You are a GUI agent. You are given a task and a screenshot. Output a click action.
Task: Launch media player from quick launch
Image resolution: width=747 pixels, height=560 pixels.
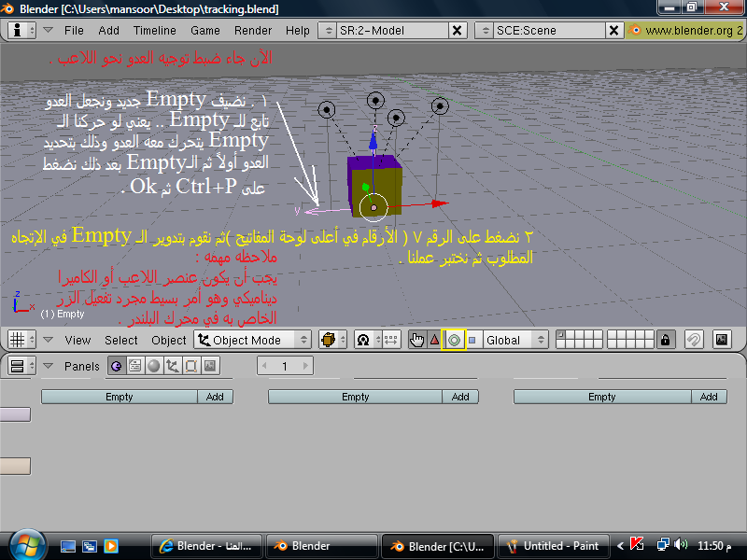click(x=111, y=546)
